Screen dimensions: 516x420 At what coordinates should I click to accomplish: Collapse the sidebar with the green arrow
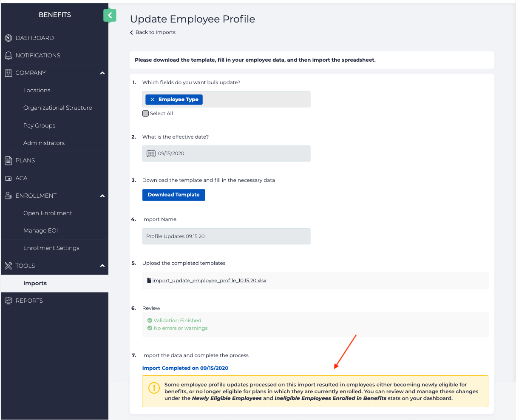pyautogui.click(x=110, y=16)
